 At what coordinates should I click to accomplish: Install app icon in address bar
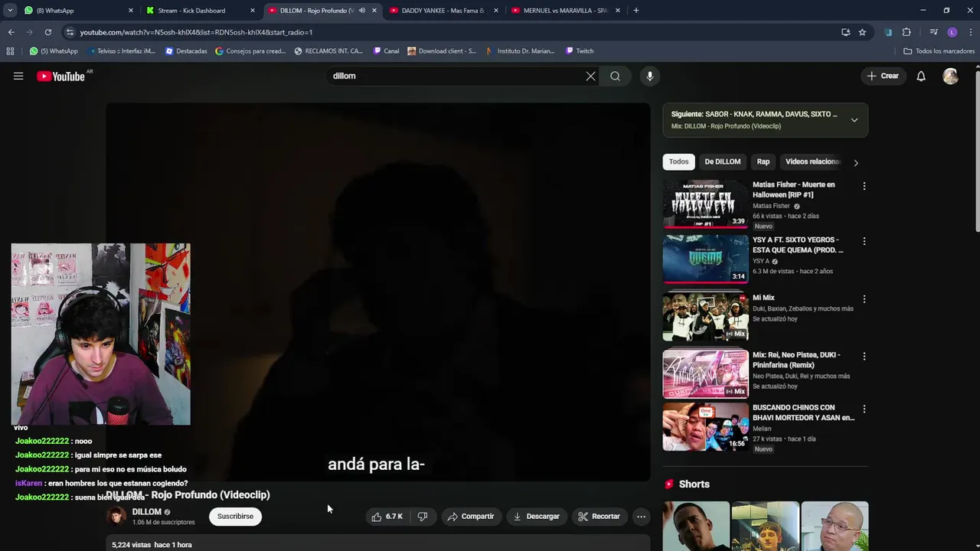click(845, 32)
